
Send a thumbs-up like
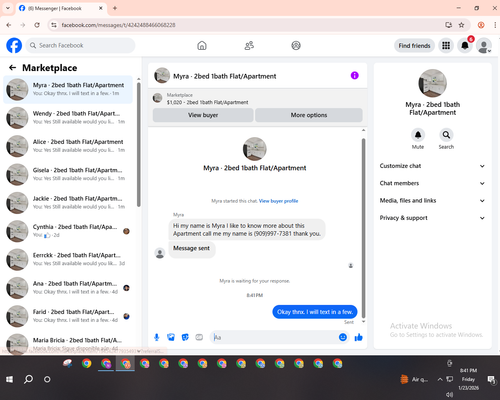click(359, 337)
